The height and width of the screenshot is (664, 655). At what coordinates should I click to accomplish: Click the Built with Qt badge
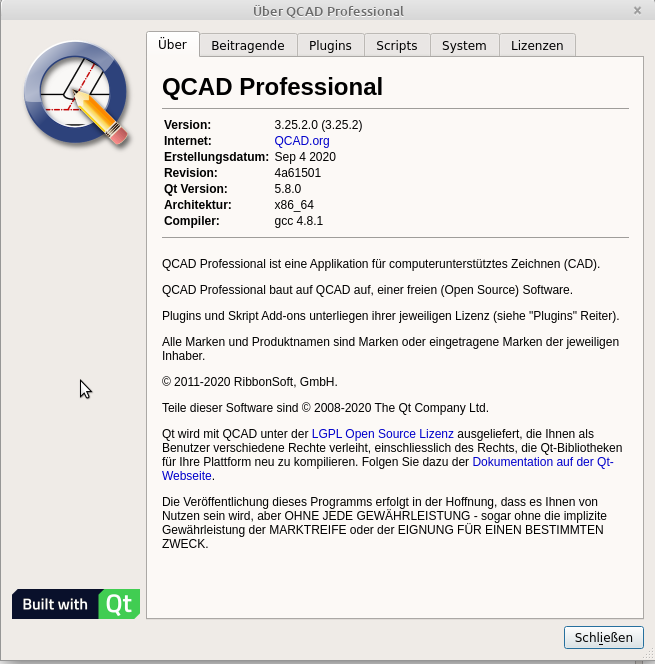coord(76,604)
